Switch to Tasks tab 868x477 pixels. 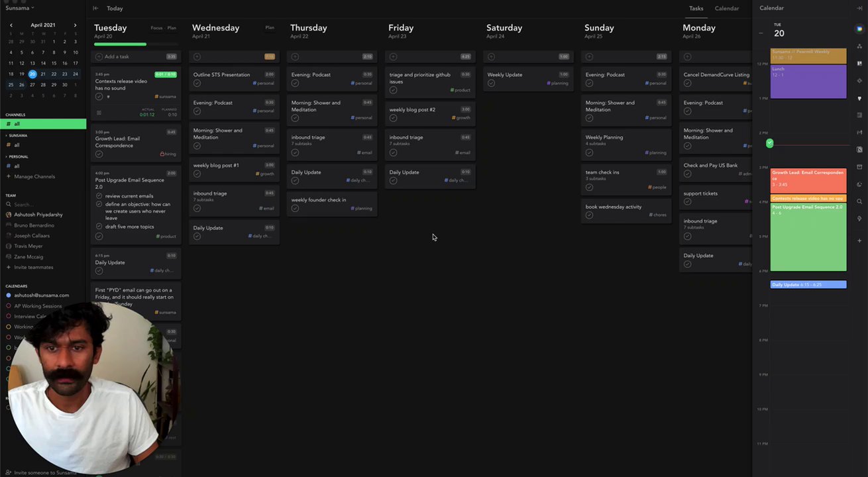(x=696, y=8)
